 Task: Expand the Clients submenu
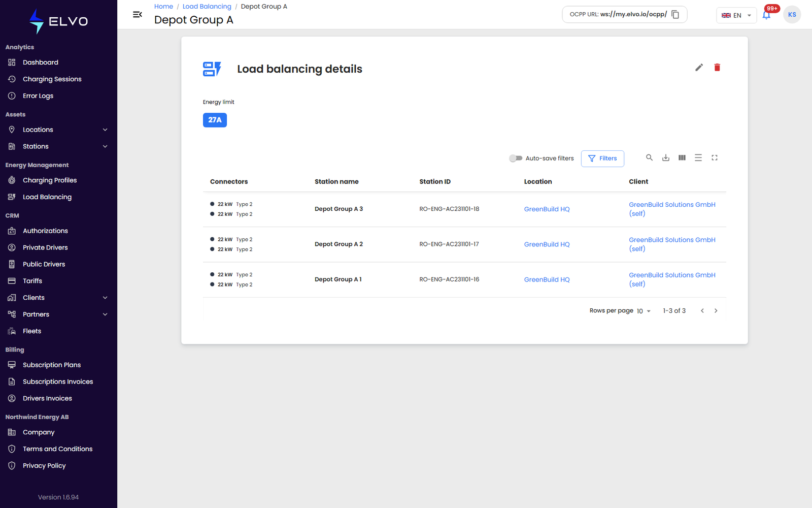point(105,298)
